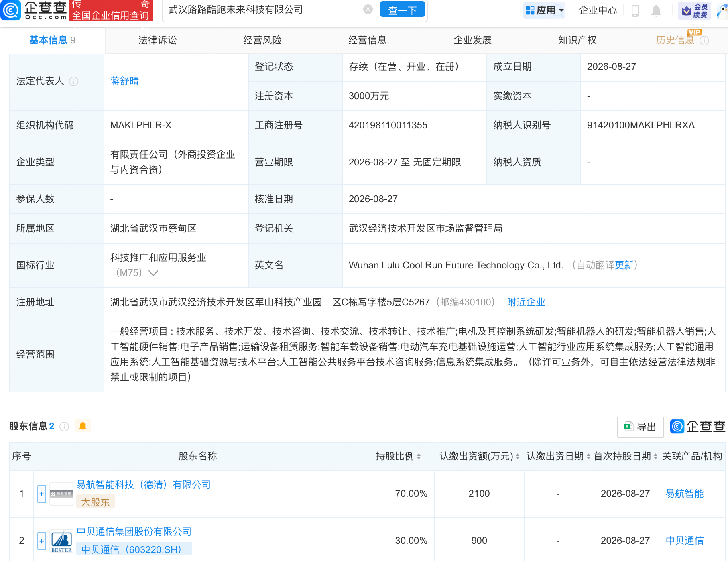Click the 查一下 search button
The height and width of the screenshot is (561, 728).
[x=403, y=10]
